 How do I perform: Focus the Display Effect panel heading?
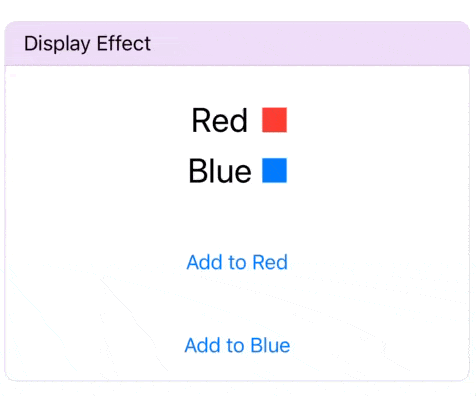87,44
